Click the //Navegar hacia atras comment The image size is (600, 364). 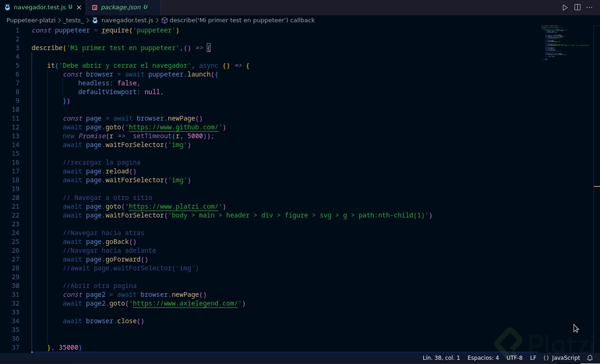pos(103,233)
